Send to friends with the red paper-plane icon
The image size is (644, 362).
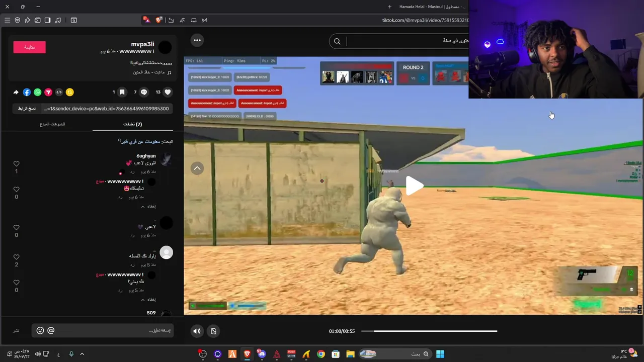48,92
